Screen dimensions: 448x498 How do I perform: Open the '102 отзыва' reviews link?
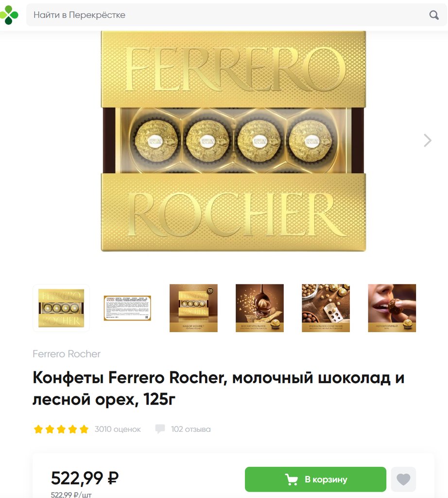pyautogui.click(x=190, y=429)
